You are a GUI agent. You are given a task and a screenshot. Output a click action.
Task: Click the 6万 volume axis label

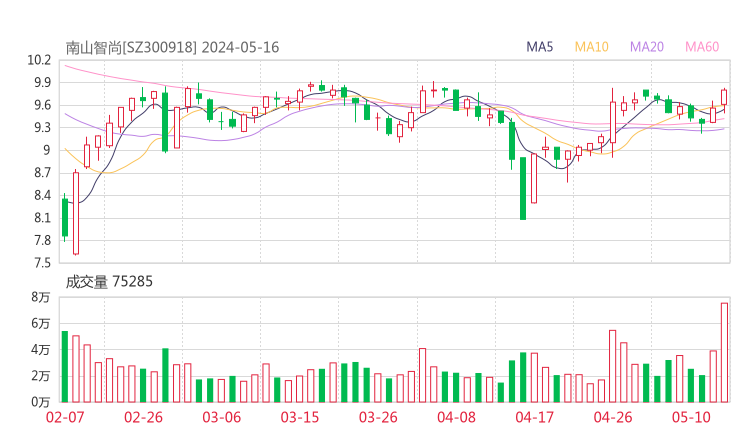[41, 323]
